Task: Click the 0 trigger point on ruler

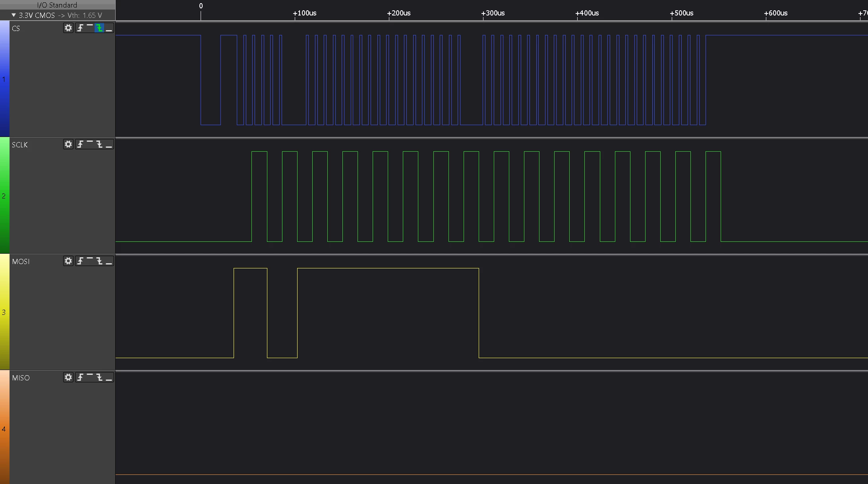Action: coord(201,6)
